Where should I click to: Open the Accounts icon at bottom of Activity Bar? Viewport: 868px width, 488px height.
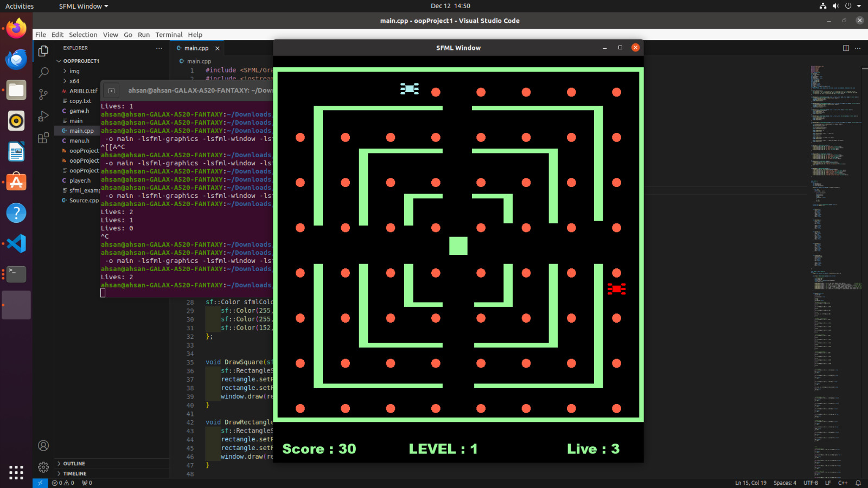point(43,445)
